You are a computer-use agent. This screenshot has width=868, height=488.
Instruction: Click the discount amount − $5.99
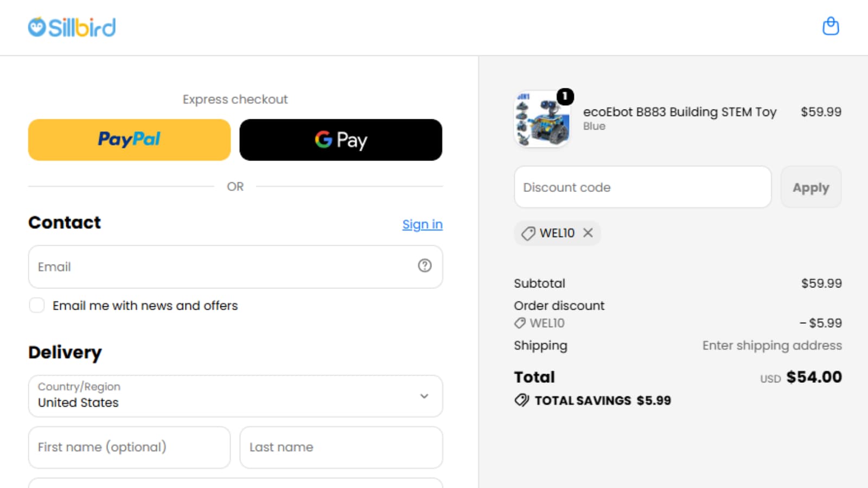[x=821, y=323]
